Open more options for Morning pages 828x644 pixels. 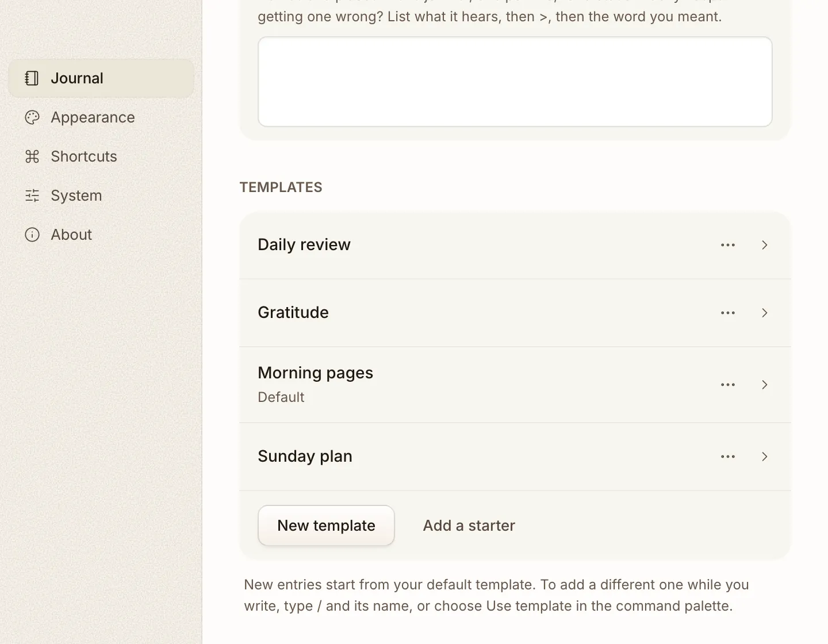click(728, 385)
